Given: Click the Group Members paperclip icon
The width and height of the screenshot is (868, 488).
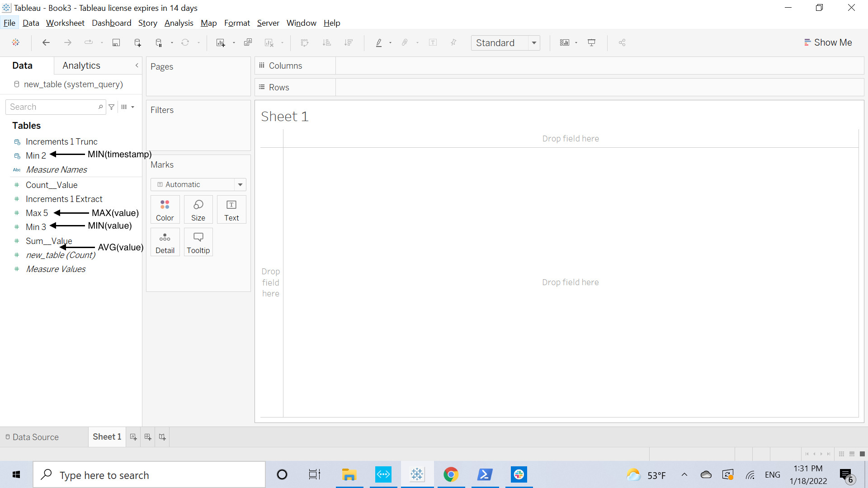Looking at the screenshot, I should pos(405,42).
